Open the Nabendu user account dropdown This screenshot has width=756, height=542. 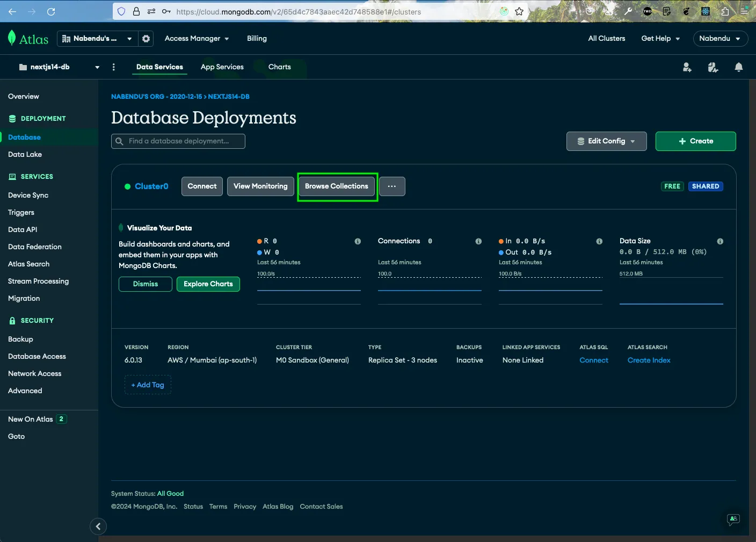[x=720, y=39]
